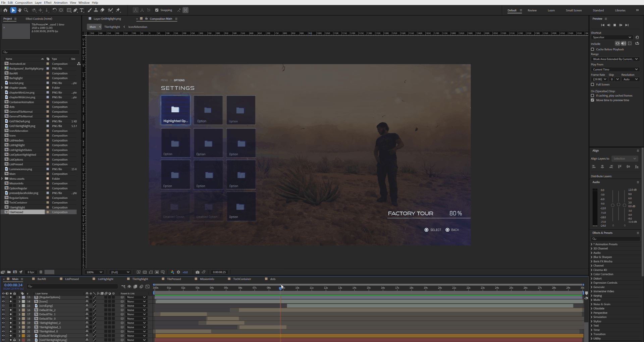Enable the Full Screen checkbox

(x=592, y=84)
